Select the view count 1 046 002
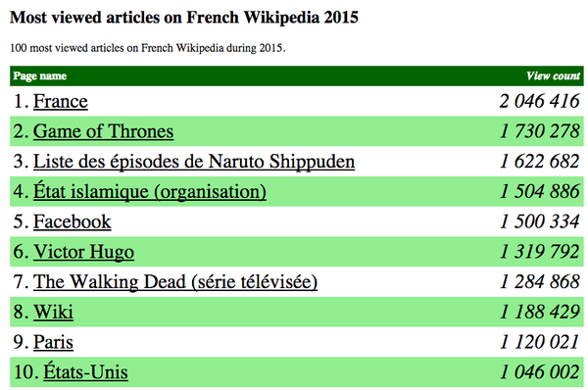 click(540, 372)
